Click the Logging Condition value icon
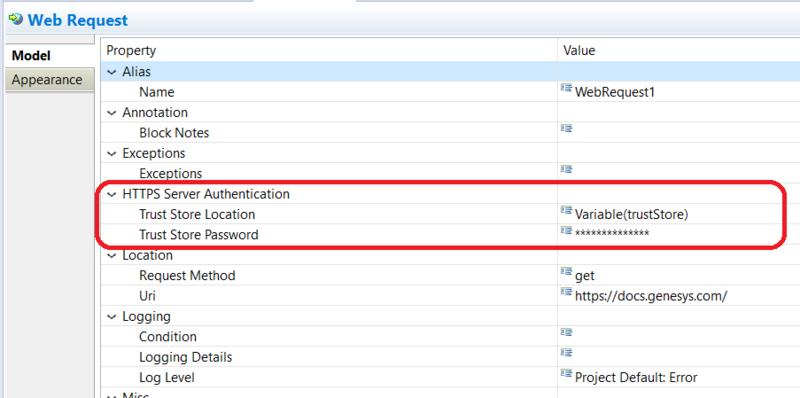800x398 pixels. coord(566,333)
